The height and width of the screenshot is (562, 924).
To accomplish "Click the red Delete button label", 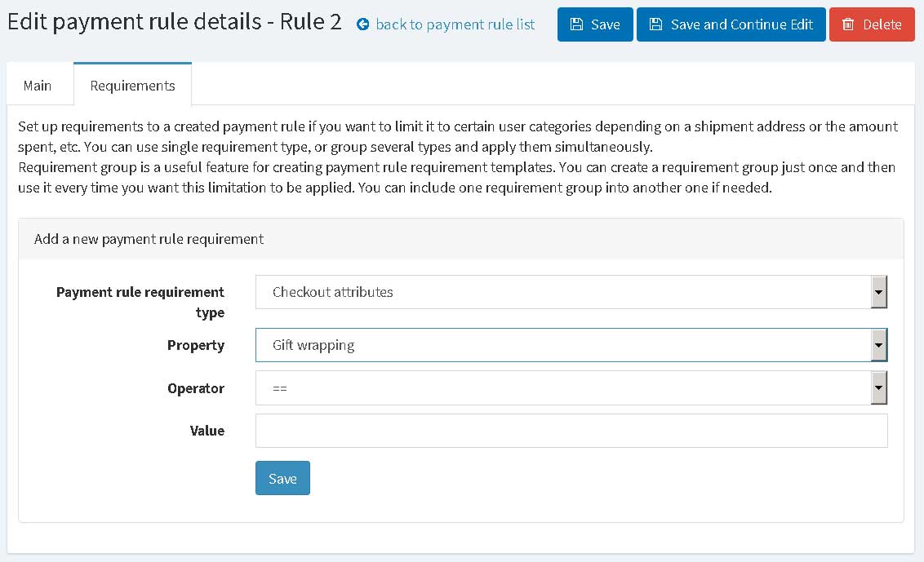I will pyautogui.click(x=882, y=24).
